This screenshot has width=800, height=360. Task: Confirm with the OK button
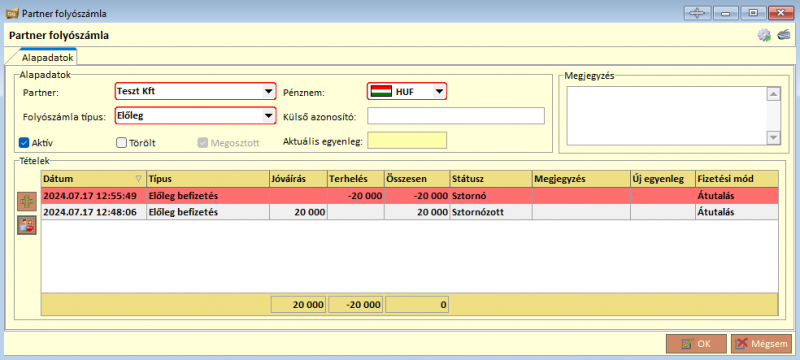point(696,344)
